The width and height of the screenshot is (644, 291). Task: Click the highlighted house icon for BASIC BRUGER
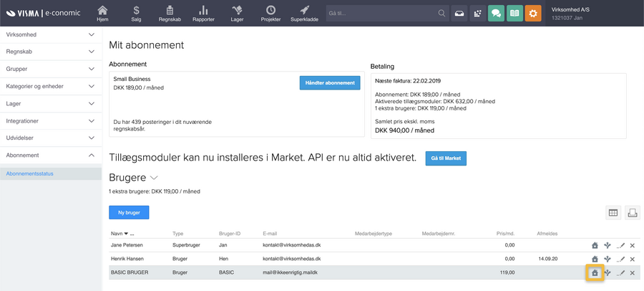tap(594, 273)
